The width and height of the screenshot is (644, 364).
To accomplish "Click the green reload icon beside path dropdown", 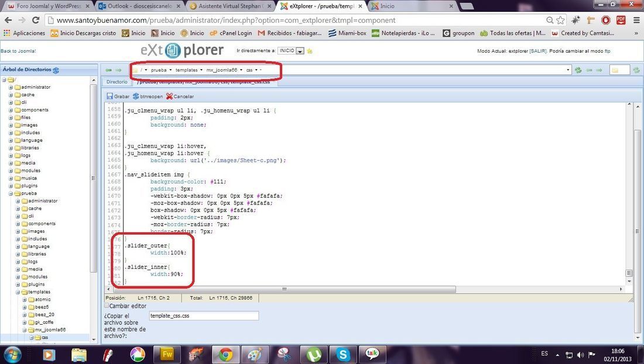I will [578, 70].
